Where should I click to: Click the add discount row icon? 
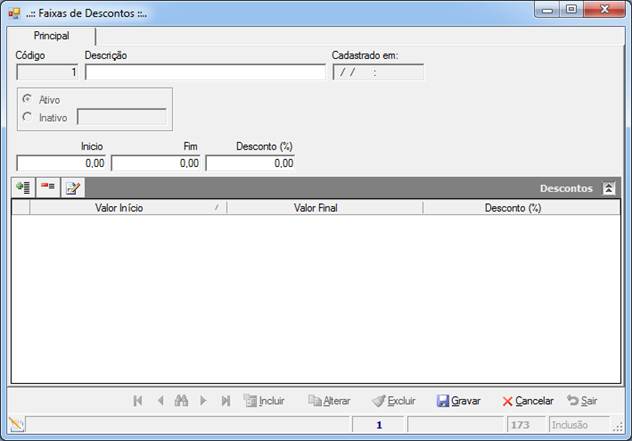pyautogui.click(x=23, y=187)
